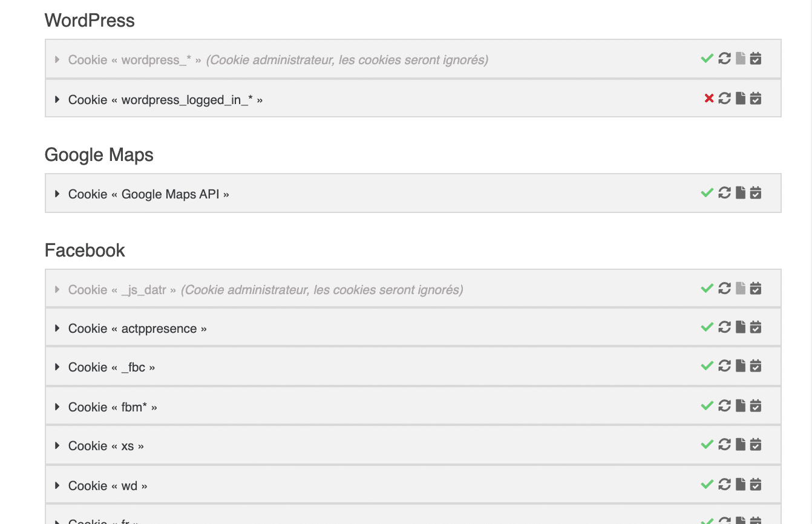Click calendar-check icon on the xs cookie row

coord(756,445)
